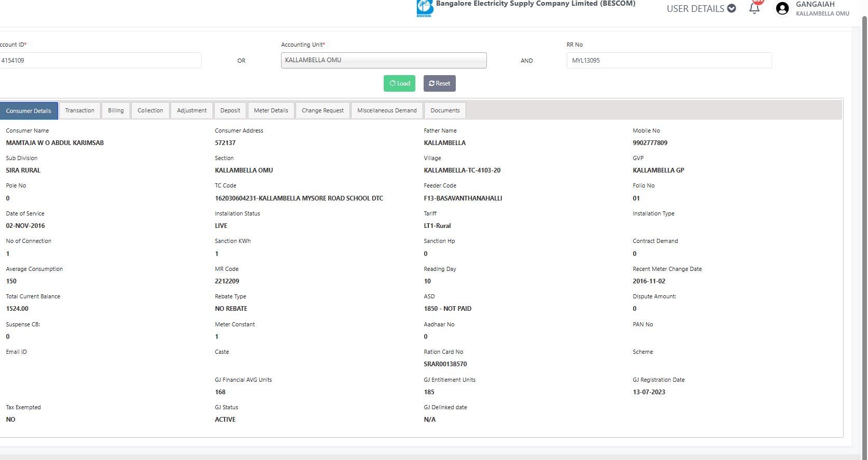This screenshot has width=868, height=460.
Task: Click father name value KALLAMBELLA
Action: [x=444, y=143]
